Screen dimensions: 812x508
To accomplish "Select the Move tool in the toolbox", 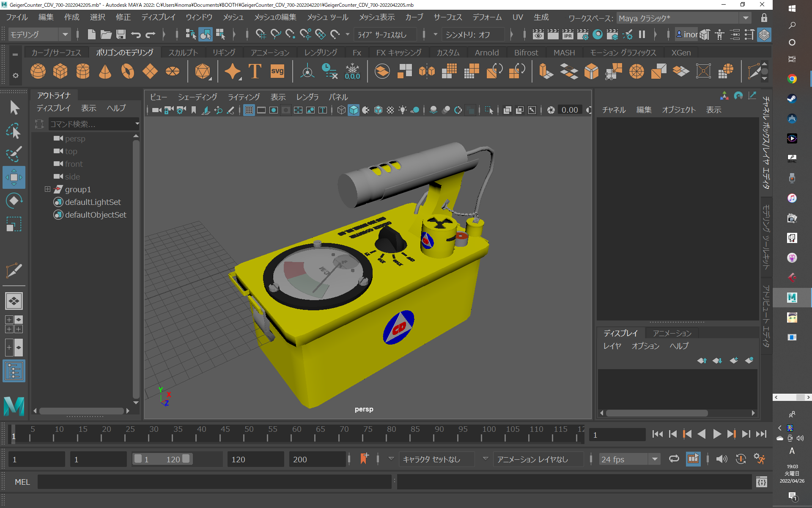I will 14,177.
